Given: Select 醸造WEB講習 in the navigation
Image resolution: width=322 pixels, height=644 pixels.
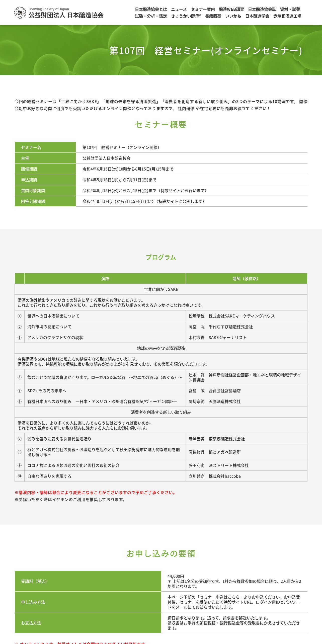Looking at the screenshot, I should click(231, 9).
